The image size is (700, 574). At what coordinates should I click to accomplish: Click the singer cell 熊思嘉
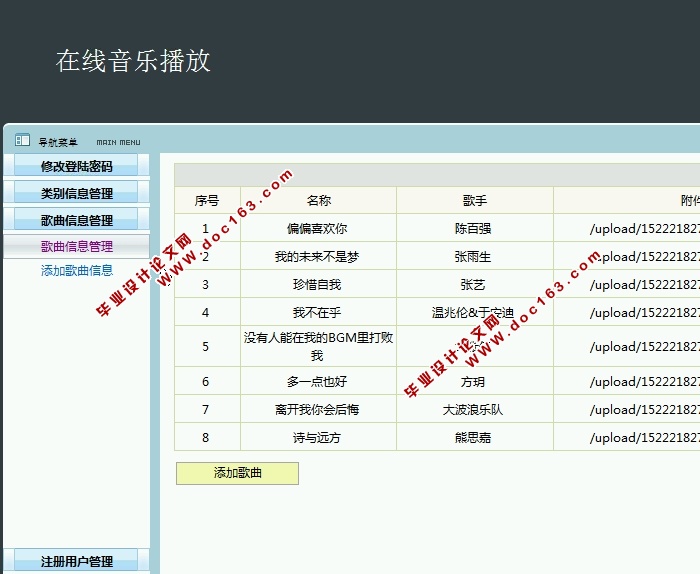tap(473, 437)
